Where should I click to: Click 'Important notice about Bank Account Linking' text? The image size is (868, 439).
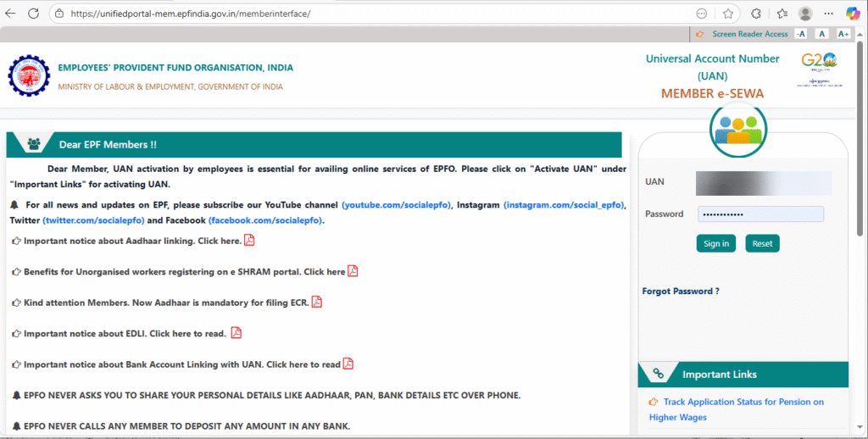click(182, 364)
